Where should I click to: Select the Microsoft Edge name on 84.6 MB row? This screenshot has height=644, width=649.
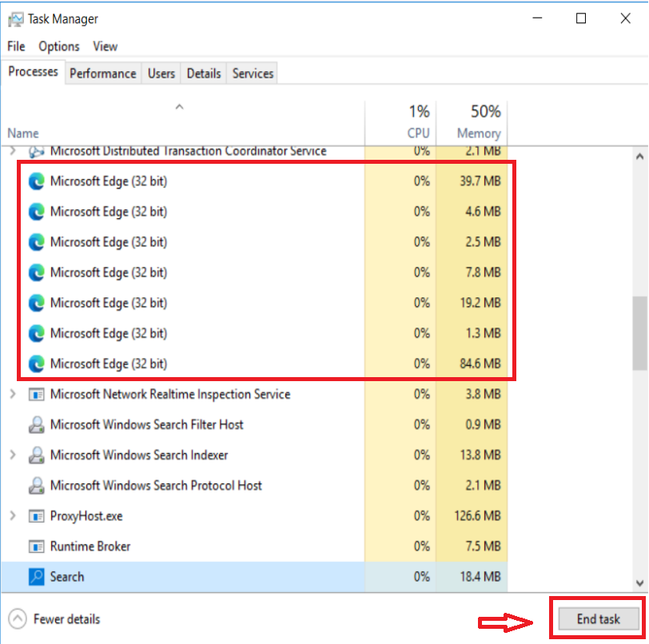click(109, 364)
